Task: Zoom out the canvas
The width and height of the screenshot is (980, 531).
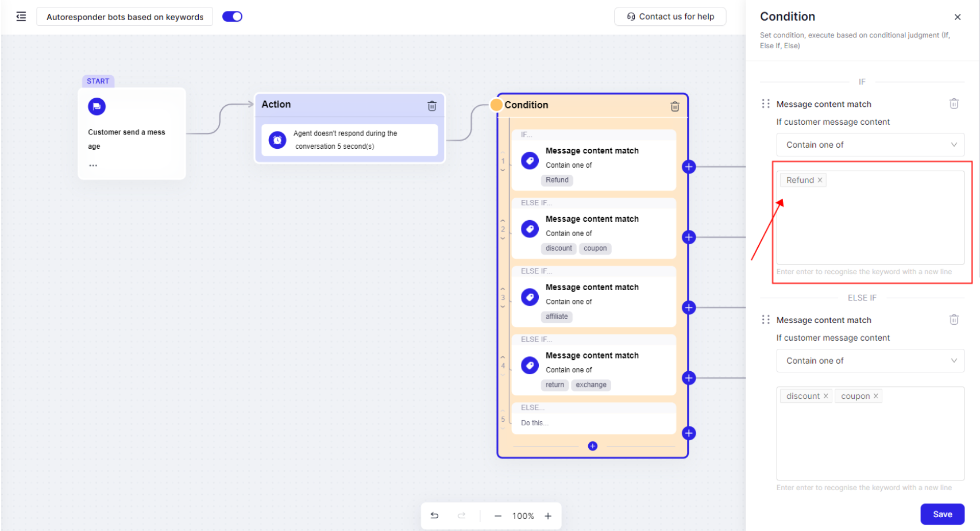Action: coord(498,516)
